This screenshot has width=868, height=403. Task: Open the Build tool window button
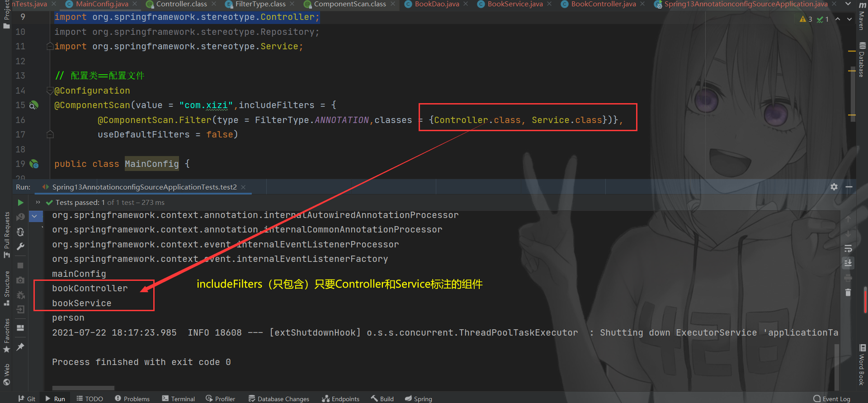coord(382,398)
